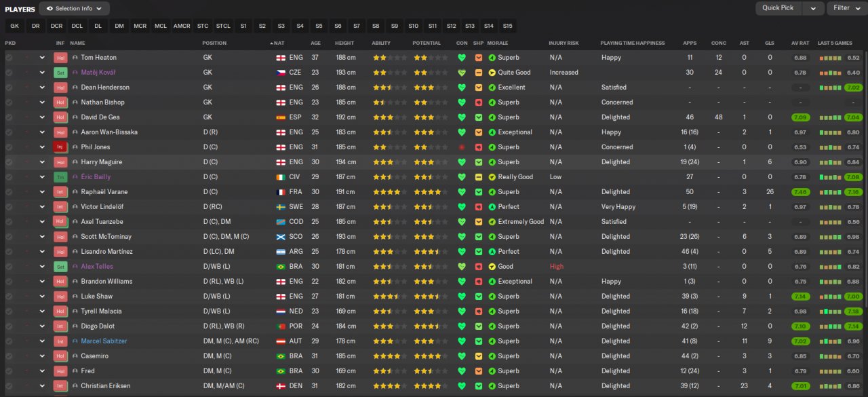This screenshot has height=397, width=868.
Task: Toggle picked checkbox for Diogo Dalot
Action: [9, 326]
